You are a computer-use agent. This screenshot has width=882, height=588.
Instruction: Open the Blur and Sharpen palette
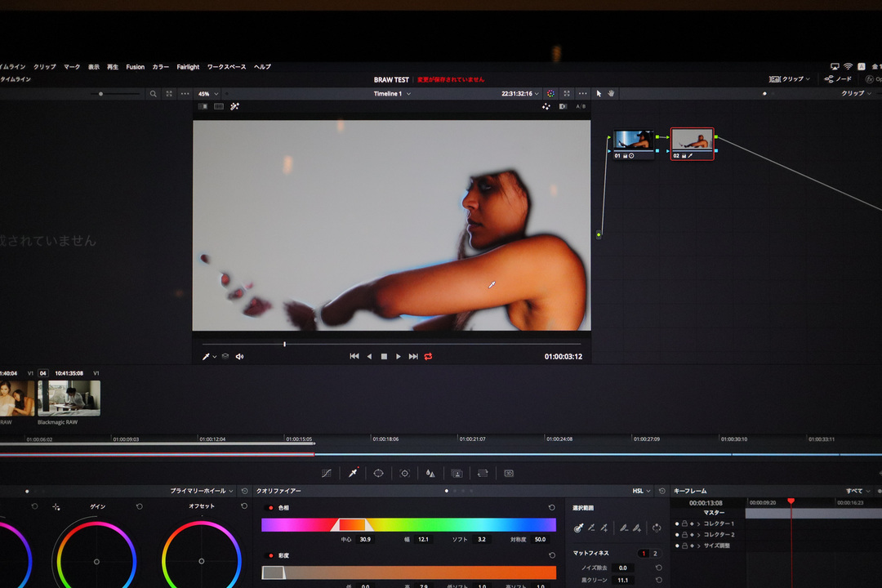tap(430, 473)
